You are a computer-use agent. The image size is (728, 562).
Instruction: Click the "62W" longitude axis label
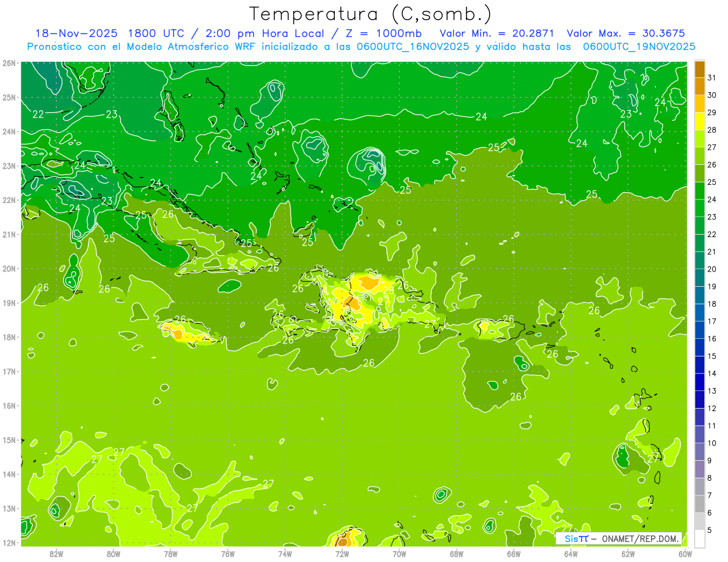[x=628, y=554]
